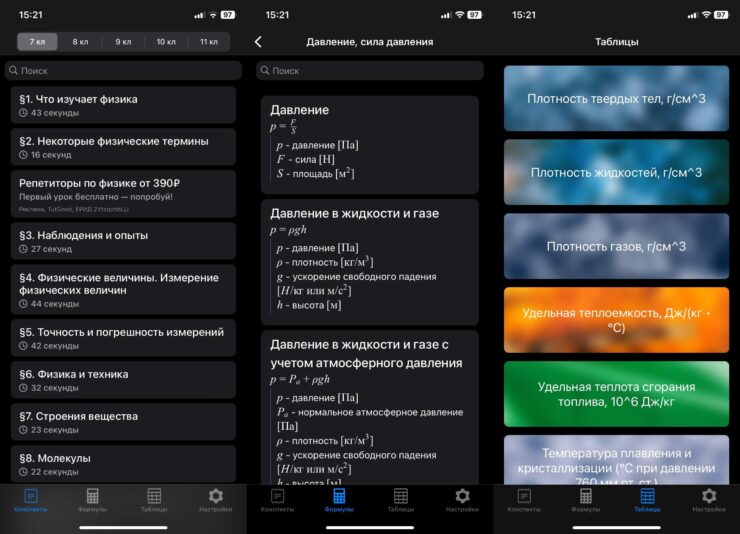Tap the Формулы icon on the Таблицы screen
Image resolution: width=740 pixels, height=534 pixels.
click(x=585, y=497)
